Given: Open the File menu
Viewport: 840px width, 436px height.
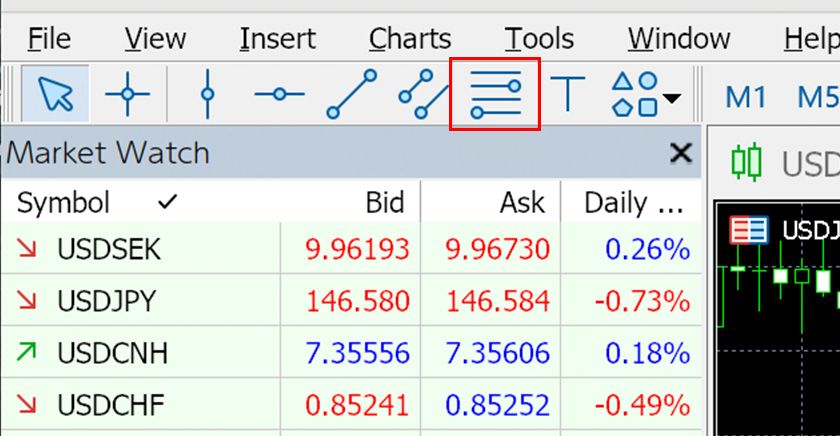Looking at the screenshot, I should tap(48, 39).
